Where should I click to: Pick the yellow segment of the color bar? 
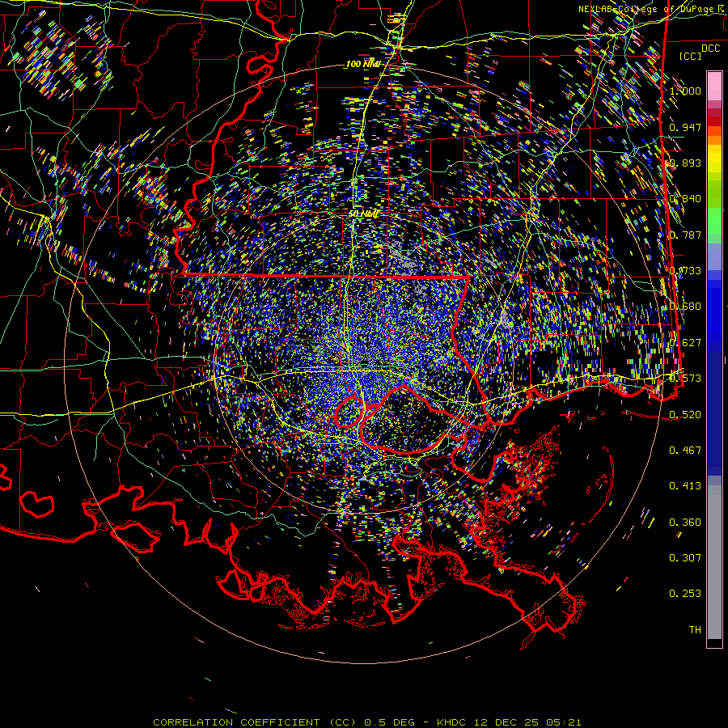(x=714, y=159)
